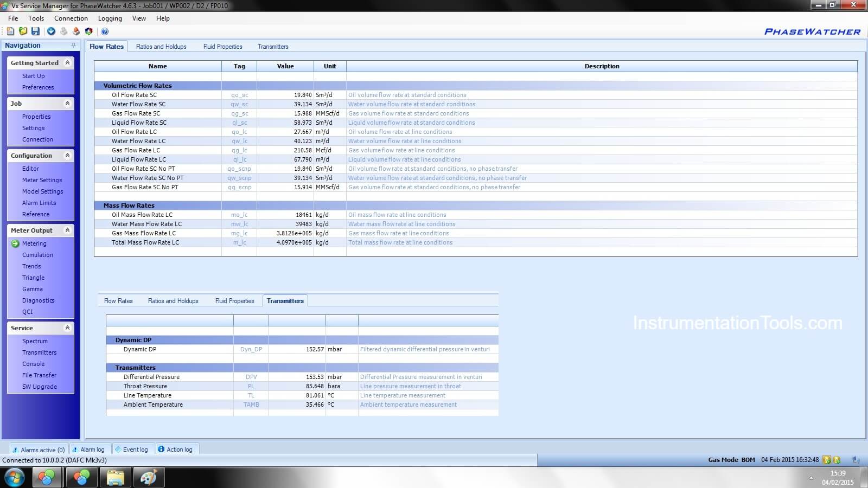Collapse the Meter Output section
The height and width of the screenshot is (488, 868).
pos(67,230)
